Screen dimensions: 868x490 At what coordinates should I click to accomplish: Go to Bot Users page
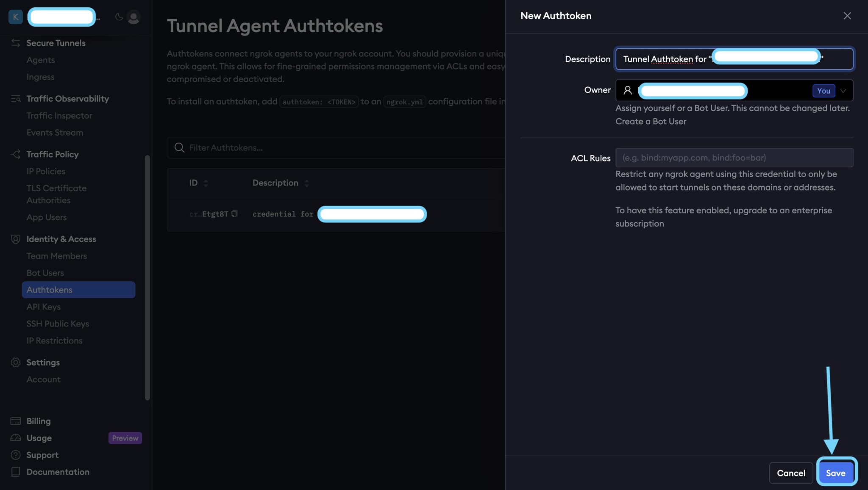pyautogui.click(x=45, y=273)
